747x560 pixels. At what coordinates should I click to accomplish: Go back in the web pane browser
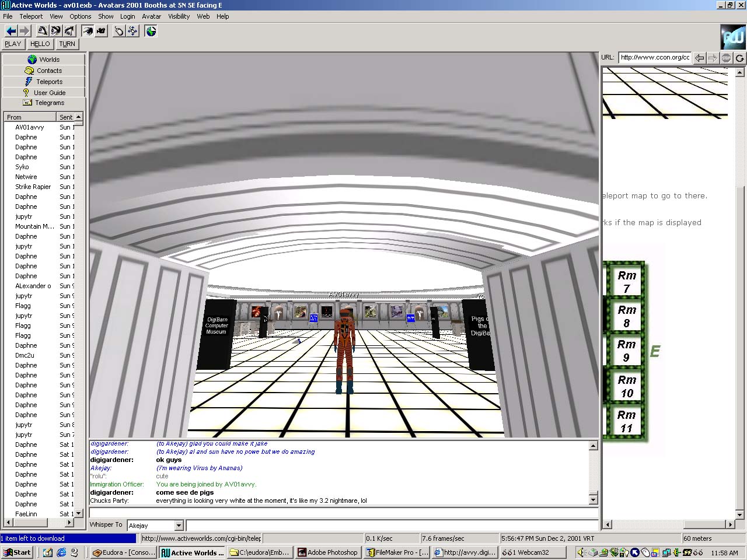click(699, 58)
